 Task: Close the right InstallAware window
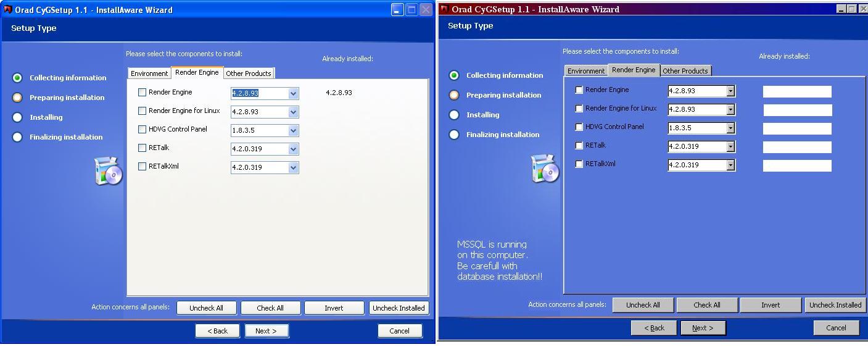[x=862, y=9]
